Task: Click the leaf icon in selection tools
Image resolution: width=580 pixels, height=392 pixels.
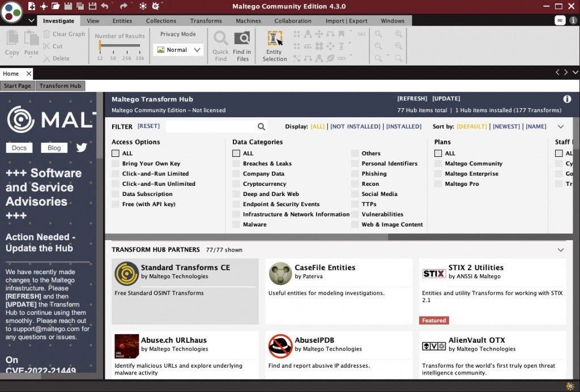Action: coord(330,58)
